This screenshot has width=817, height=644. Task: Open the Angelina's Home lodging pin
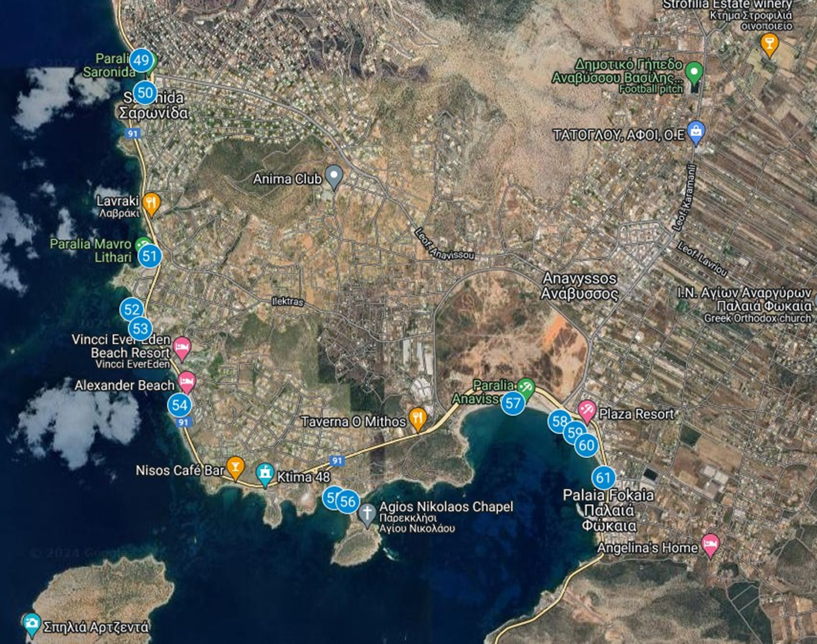(x=710, y=545)
